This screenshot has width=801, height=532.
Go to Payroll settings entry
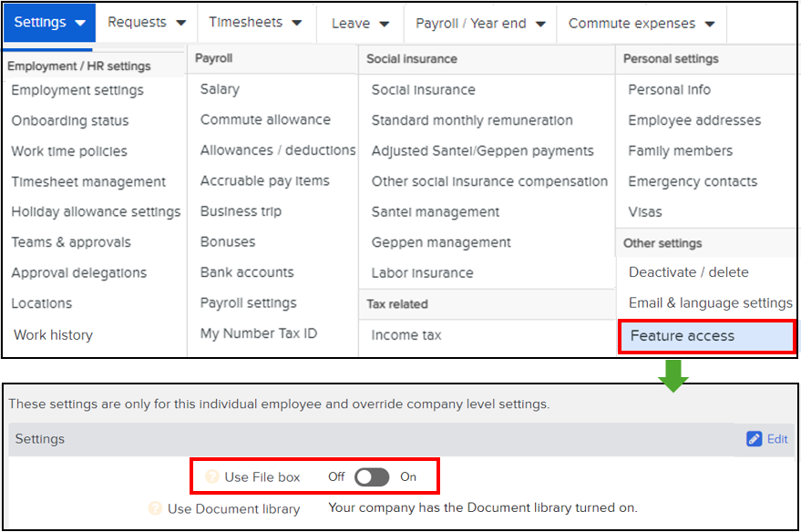(x=248, y=303)
